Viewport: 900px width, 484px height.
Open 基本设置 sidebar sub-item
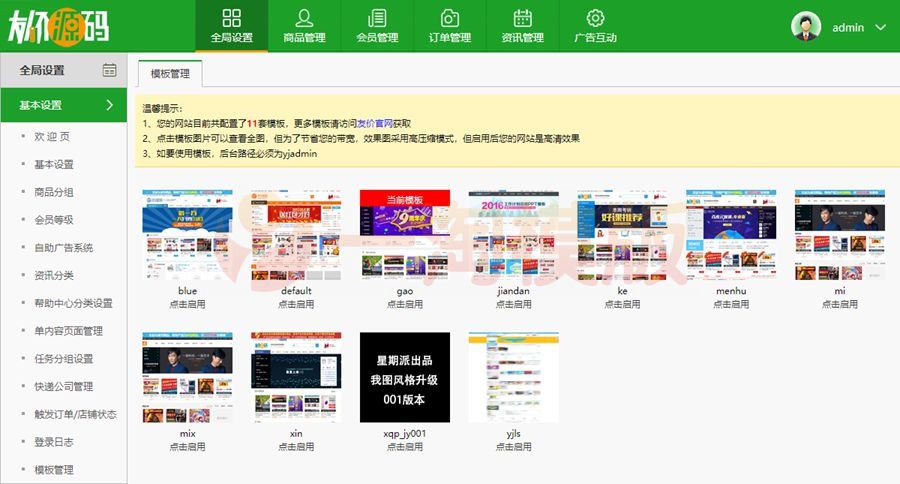click(54, 164)
